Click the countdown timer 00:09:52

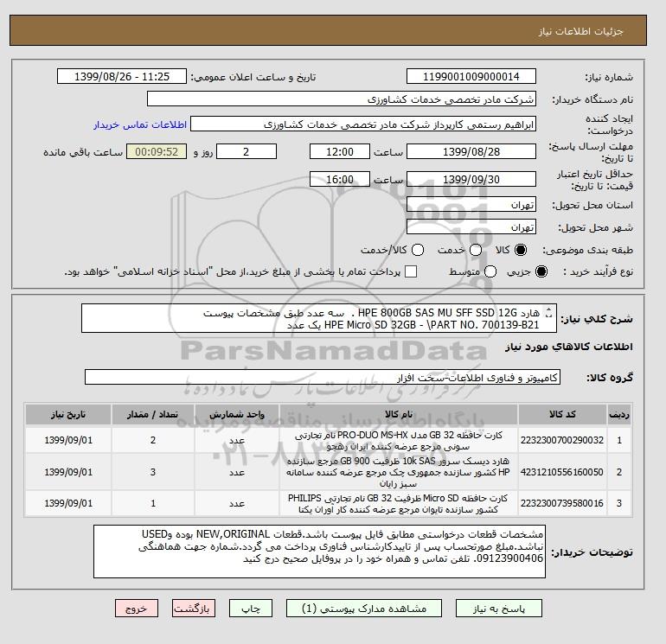pyautogui.click(x=157, y=151)
